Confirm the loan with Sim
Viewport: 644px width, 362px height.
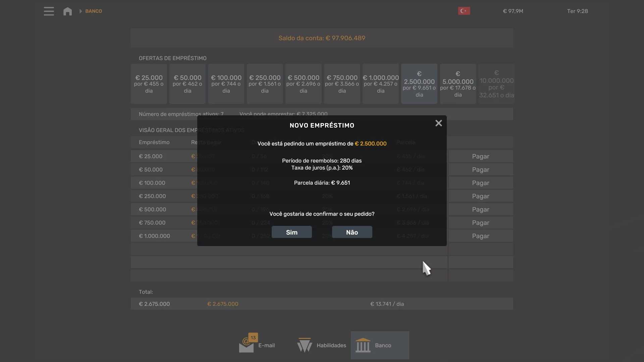(291, 232)
